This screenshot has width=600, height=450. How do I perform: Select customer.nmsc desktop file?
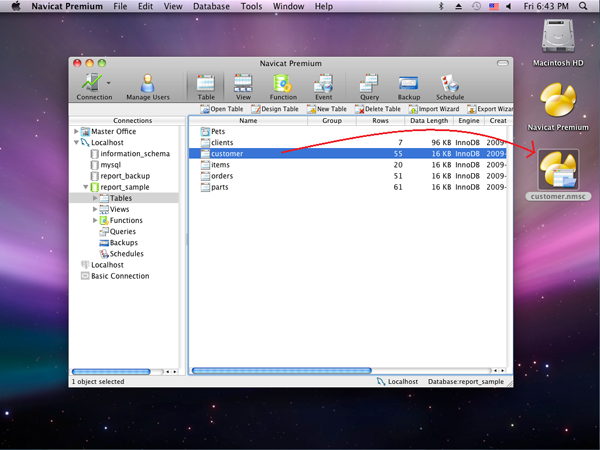pyautogui.click(x=558, y=175)
